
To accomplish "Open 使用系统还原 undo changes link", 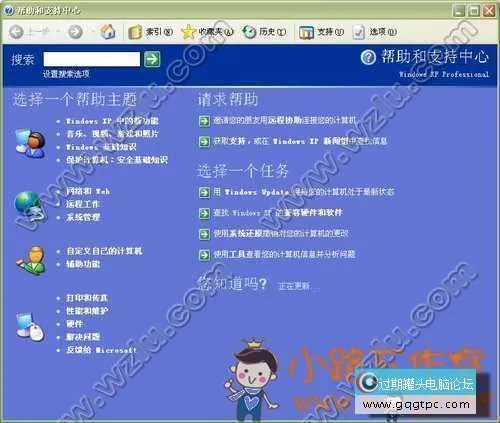I will pyautogui.click(x=281, y=233).
